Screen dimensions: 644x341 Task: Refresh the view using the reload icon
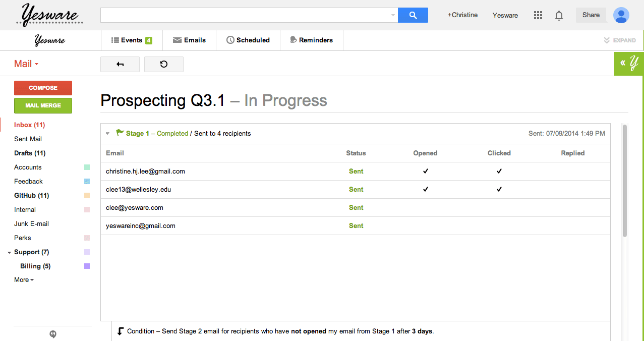(163, 64)
